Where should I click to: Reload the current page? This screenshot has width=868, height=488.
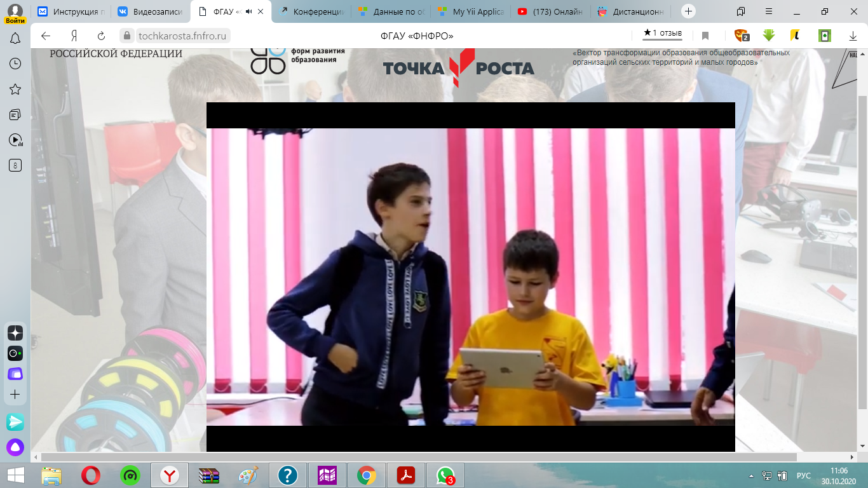tap(101, 36)
